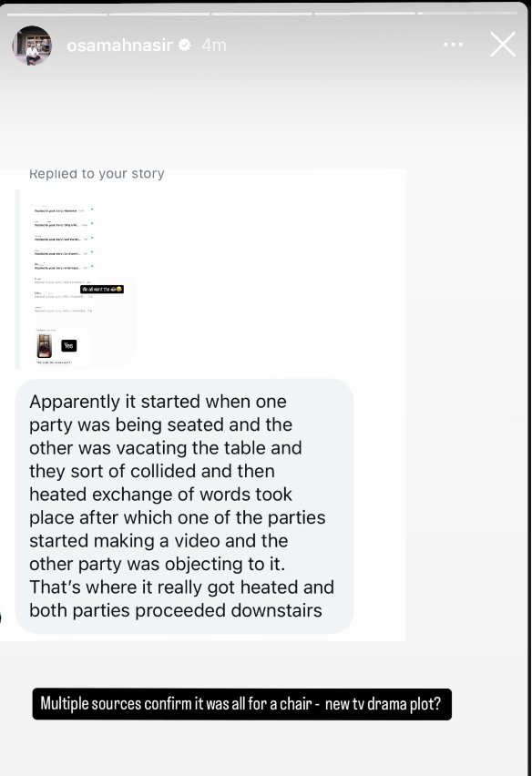The height and width of the screenshot is (776, 532).
Task: Click the 'Multiple sources confirm' caption
Action: click(x=242, y=704)
